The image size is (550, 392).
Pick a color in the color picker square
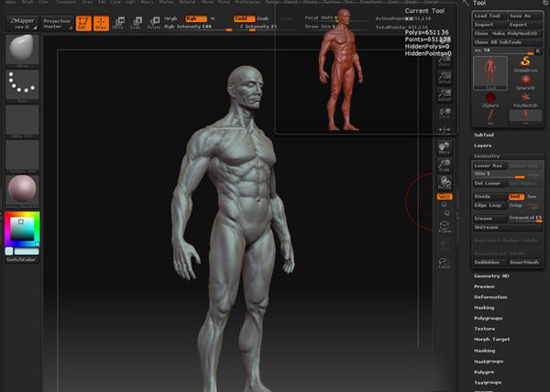[22, 228]
